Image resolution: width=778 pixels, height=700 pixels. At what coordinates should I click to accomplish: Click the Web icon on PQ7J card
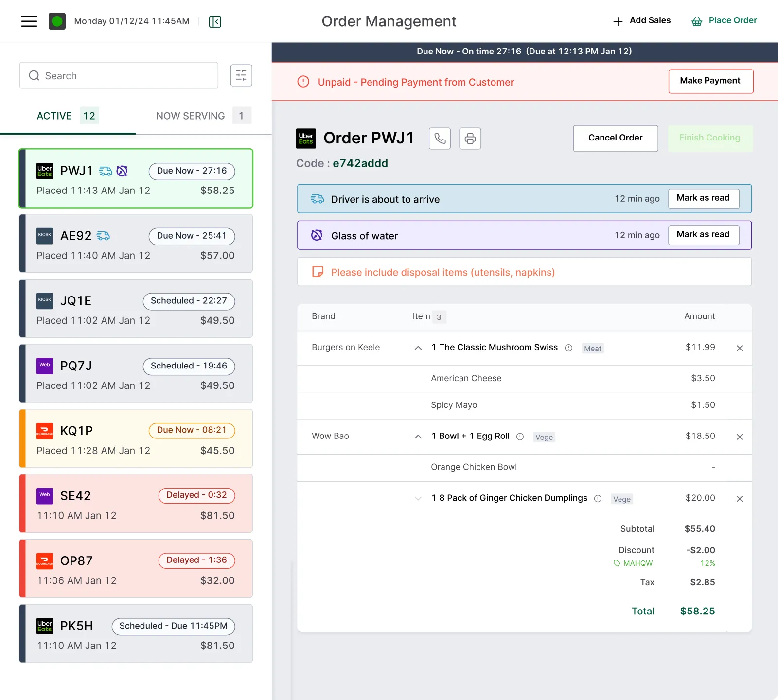coord(45,366)
